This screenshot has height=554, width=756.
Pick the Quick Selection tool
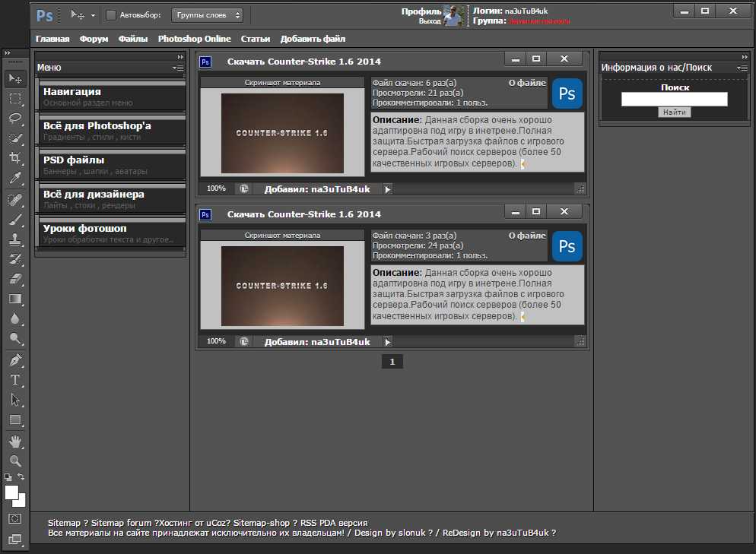coord(15,138)
